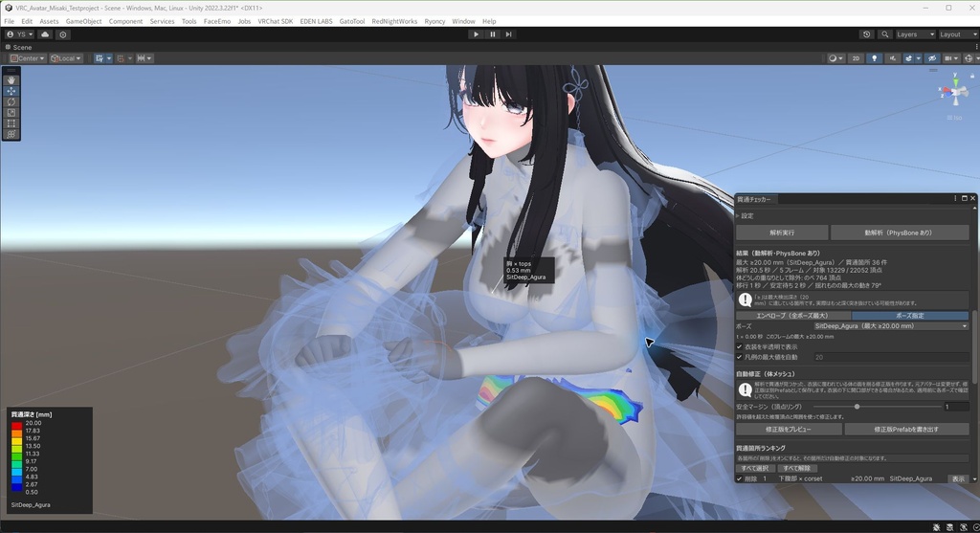980x533 pixels.
Task: Open the Center pivot dropdown
Action: point(28,58)
